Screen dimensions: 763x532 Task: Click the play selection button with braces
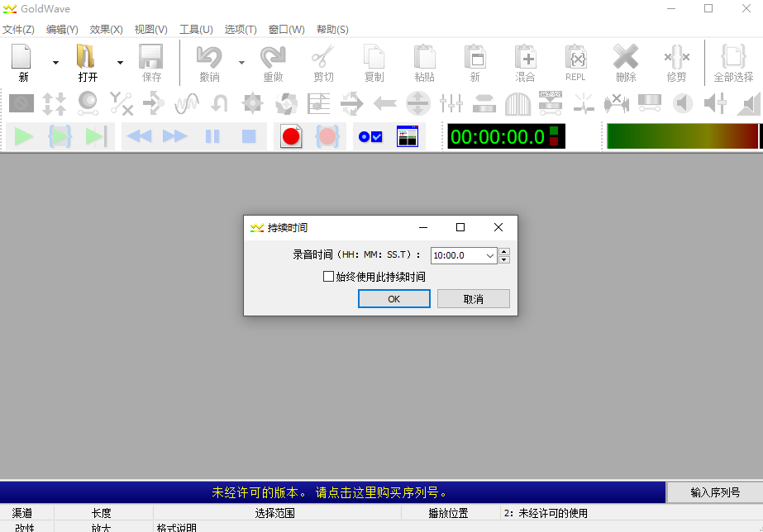pos(60,136)
